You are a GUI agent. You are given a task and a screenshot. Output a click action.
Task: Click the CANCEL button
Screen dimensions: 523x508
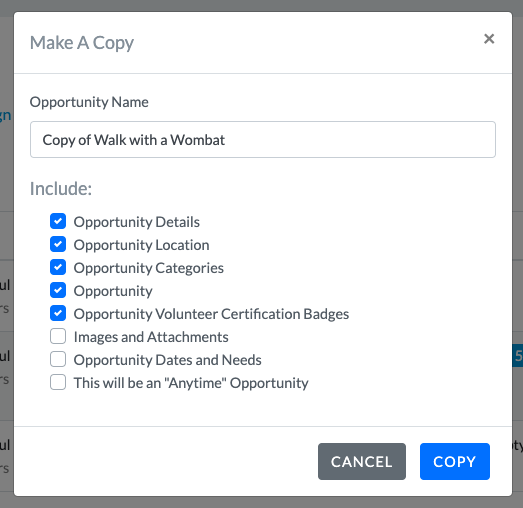[x=362, y=461]
